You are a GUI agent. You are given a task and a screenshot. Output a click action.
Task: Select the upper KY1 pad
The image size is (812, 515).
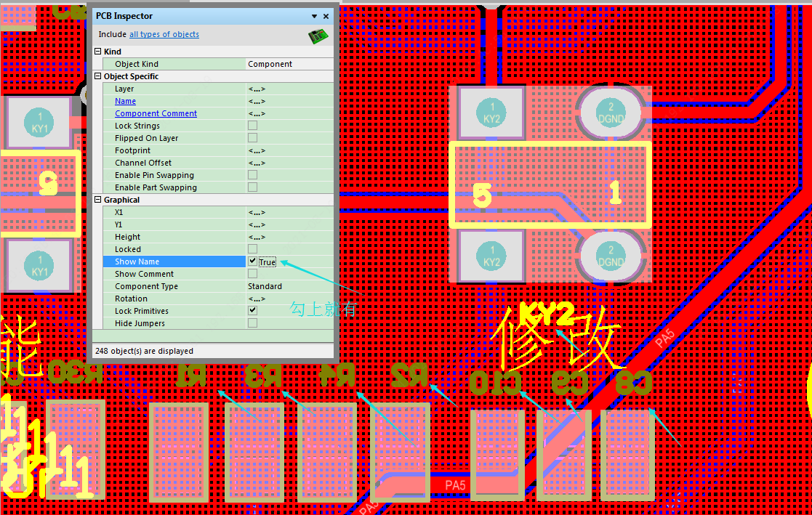pos(39,123)
